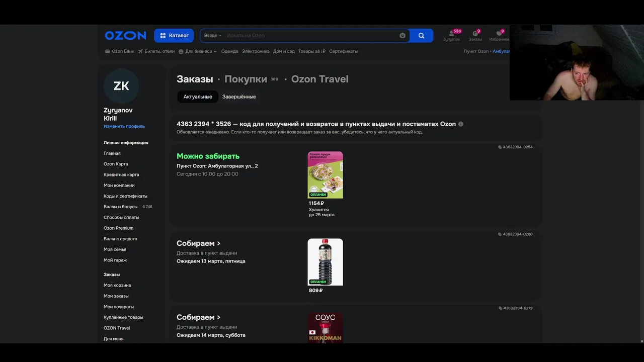The height and width of the screenshot is (362, 644).
Task: Open Способы оплаты in sidebar
Action: point(121,217)
